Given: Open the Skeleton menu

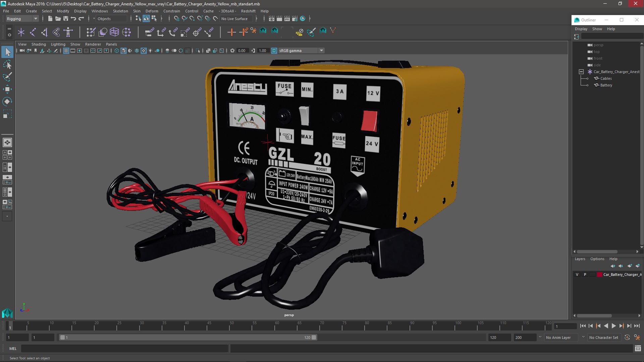Looking at the screenshot, I should pos(120,11).
